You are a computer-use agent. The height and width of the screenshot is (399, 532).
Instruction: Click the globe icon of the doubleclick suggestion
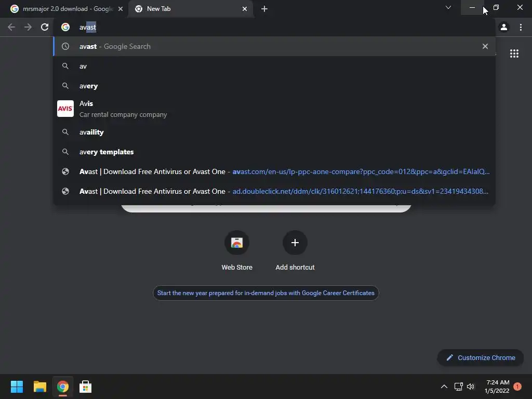pos(65,191)
